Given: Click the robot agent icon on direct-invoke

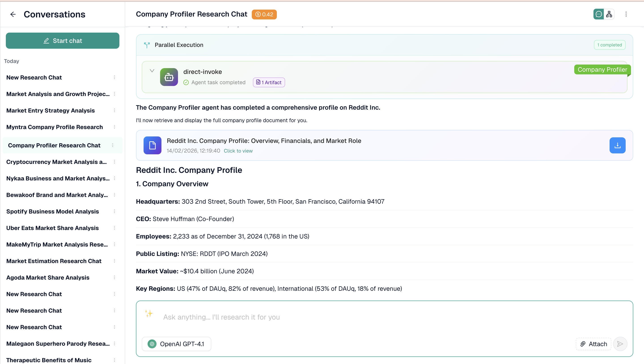Looking at the screenshot, I should [x=169, y=77].
